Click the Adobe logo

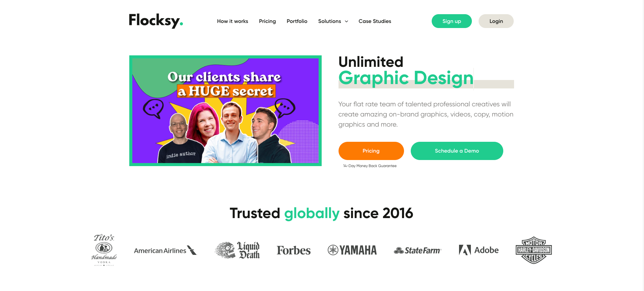pyautogui.click(x=479, y=250)
